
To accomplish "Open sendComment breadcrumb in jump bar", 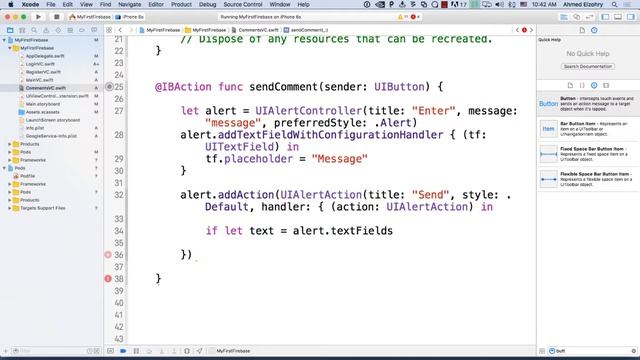I will [x=306, y=30].
